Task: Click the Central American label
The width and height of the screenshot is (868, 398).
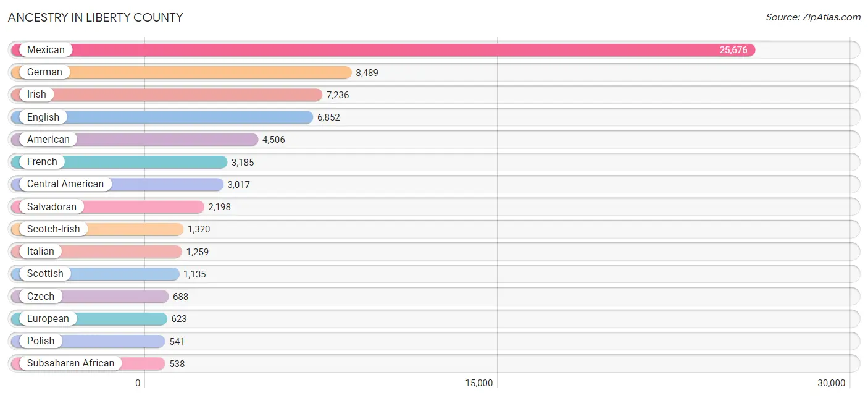Action: (65, 184)
